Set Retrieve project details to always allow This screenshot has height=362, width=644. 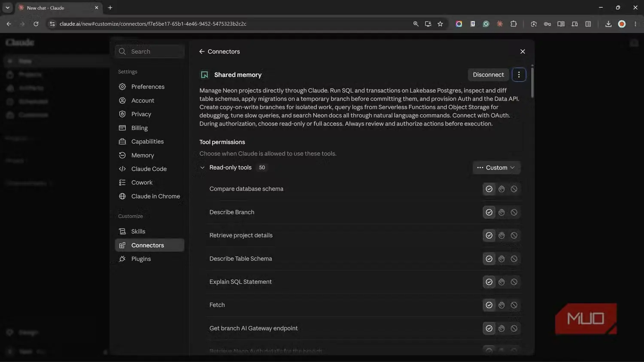[489, 235]
